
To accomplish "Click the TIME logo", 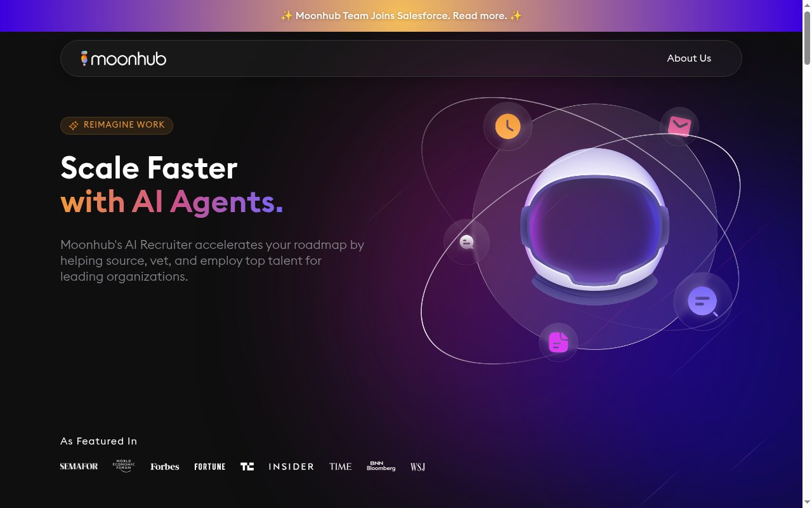I will coord(341,467).
